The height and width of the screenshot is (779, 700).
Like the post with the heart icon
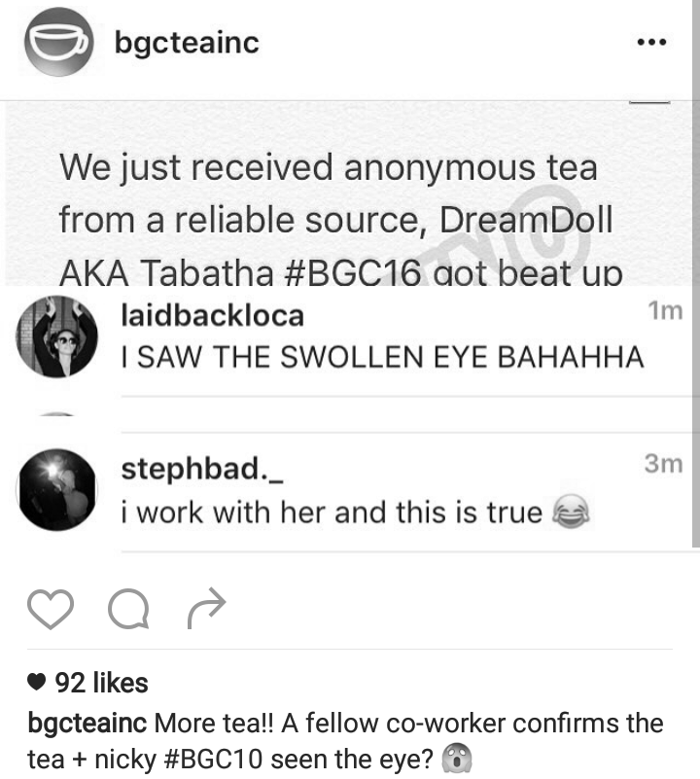pyautogui.click(x=51, y=609)
